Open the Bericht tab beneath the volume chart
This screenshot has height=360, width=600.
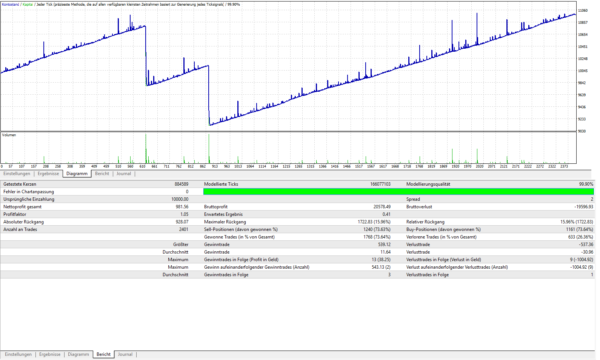102,174
